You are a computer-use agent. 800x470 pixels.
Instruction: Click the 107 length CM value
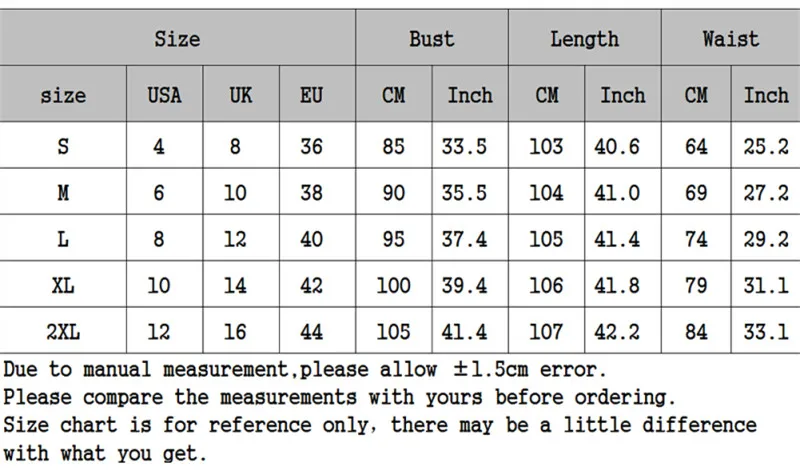[x=546, y=332]
